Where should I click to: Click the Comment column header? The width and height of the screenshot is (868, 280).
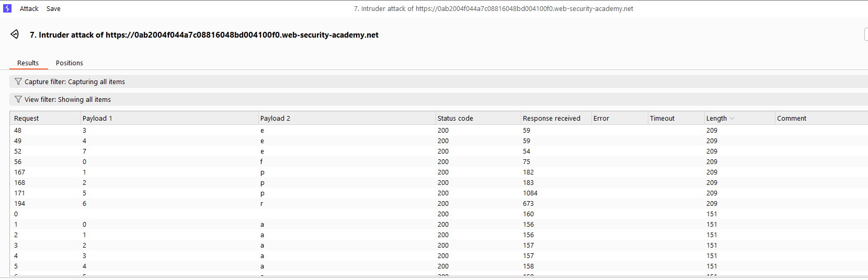point(792,119)
